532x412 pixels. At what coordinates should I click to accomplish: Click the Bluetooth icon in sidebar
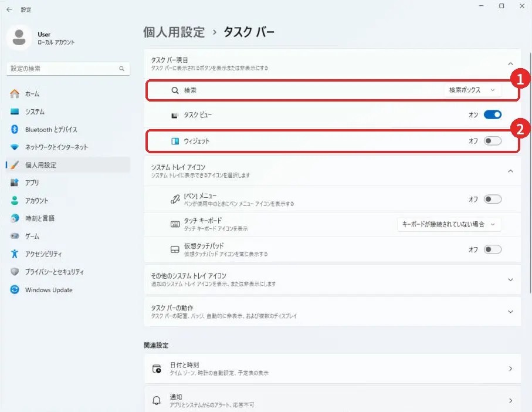tap(15, 129)
